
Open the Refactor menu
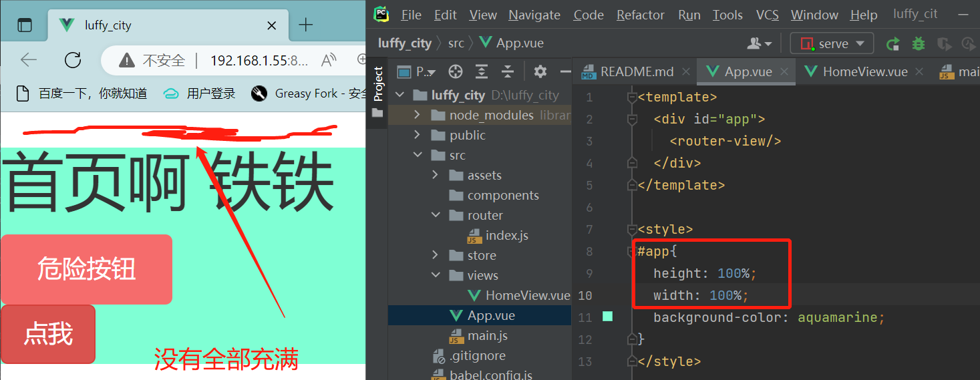[641, 15]
